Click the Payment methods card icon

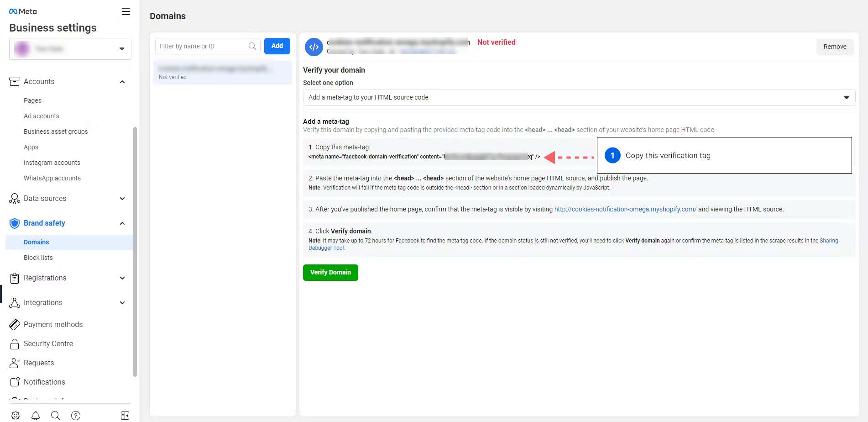(15, 325)
